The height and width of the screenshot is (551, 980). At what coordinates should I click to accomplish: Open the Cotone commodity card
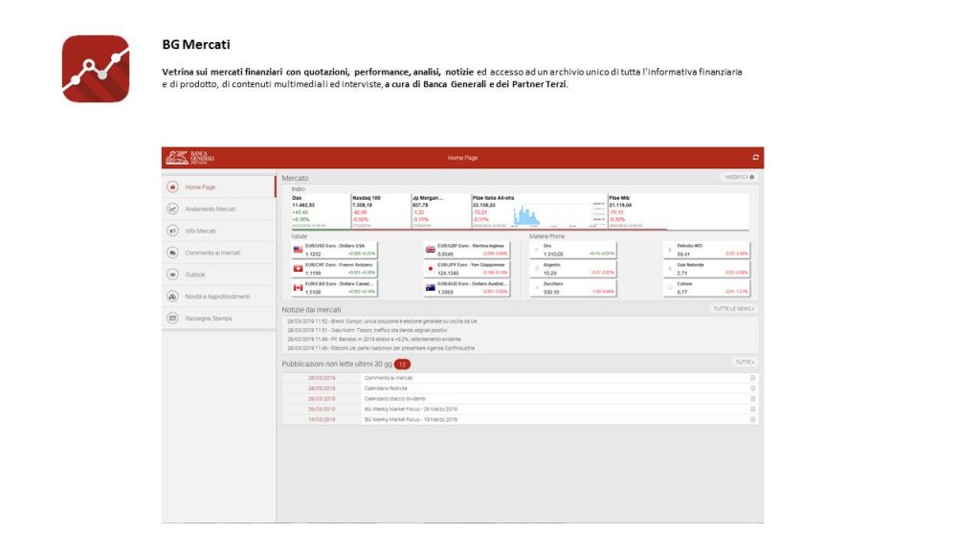pyautogui.click(x=706, y=288)
